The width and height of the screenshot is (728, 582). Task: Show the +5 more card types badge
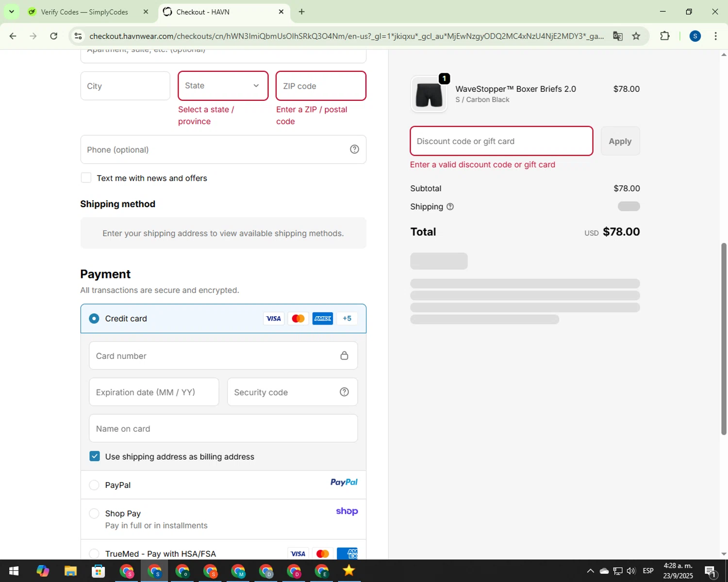[347, 319]
